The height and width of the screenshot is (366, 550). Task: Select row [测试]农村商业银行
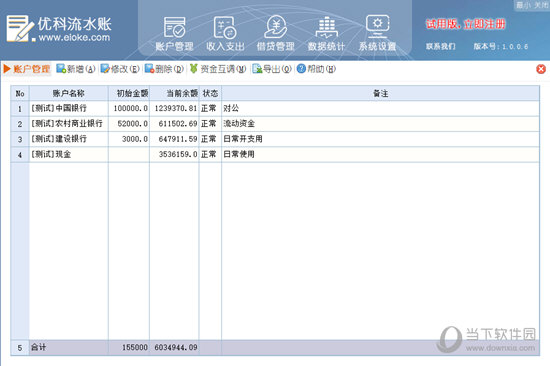tap(275, 124)
